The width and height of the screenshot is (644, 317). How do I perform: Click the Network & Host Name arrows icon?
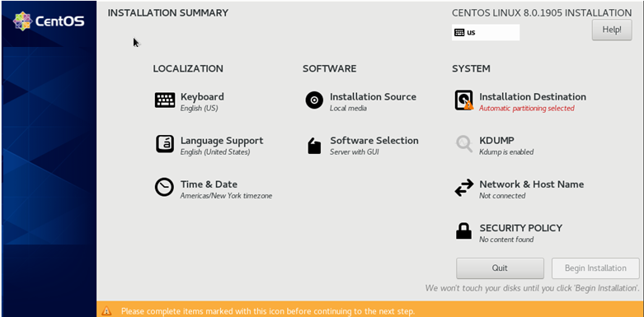[463, 188]
